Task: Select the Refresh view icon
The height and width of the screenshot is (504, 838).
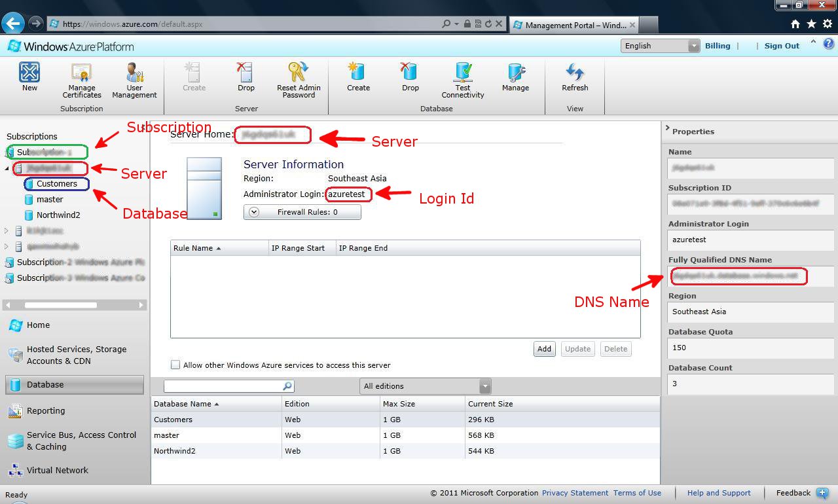Action: (574, 79)
